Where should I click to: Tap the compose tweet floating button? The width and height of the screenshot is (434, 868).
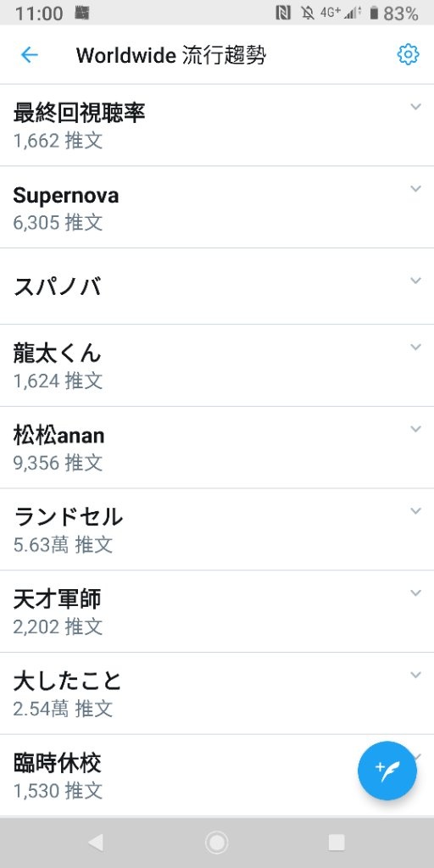pos(387,770)
